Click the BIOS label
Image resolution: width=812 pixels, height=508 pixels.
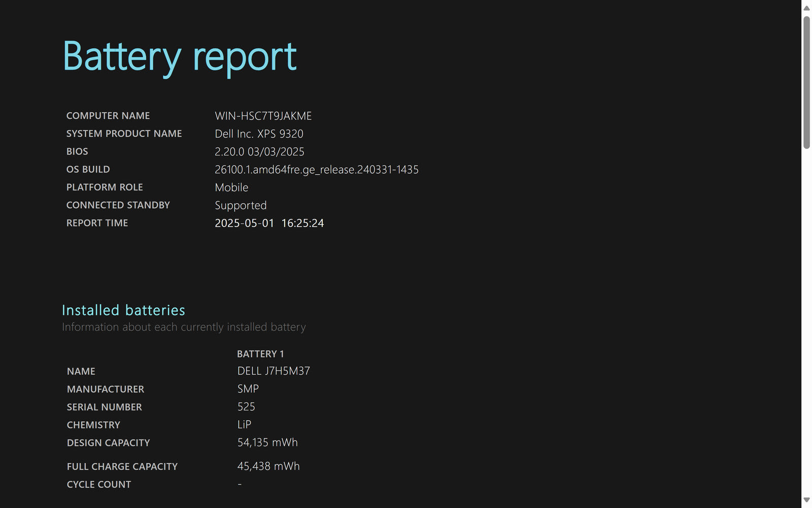pyautogui.click(x=77, y=151)
